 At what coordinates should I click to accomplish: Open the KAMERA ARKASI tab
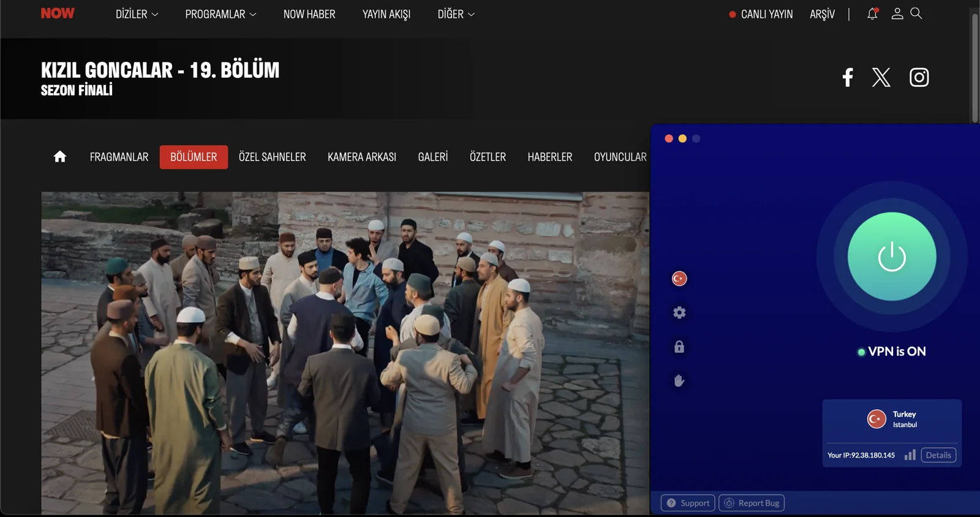362,157
